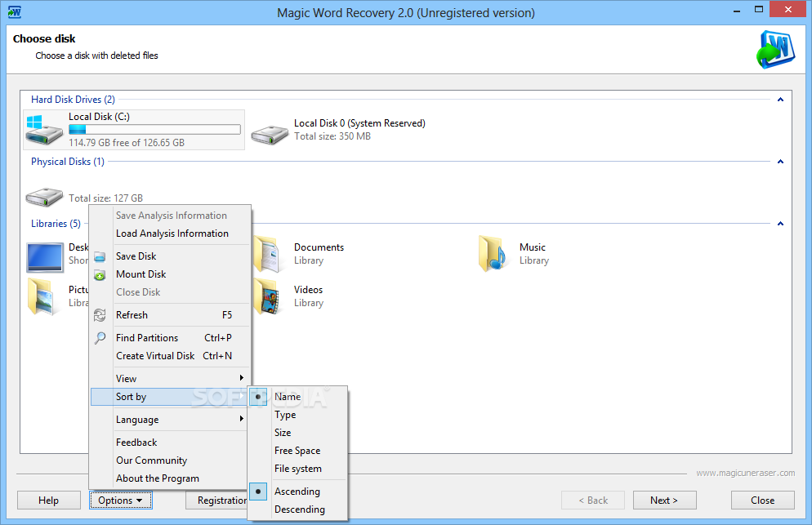The height and width of the screenshot is (525, 812).
Task: Choose Save Analysis Information entry
Action: 170,216
